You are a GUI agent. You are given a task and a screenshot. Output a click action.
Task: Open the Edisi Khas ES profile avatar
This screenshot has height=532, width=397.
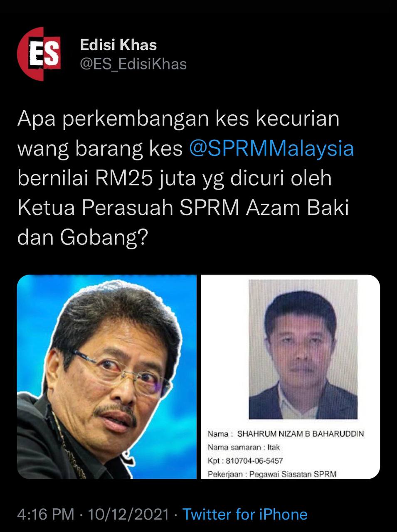39,54
